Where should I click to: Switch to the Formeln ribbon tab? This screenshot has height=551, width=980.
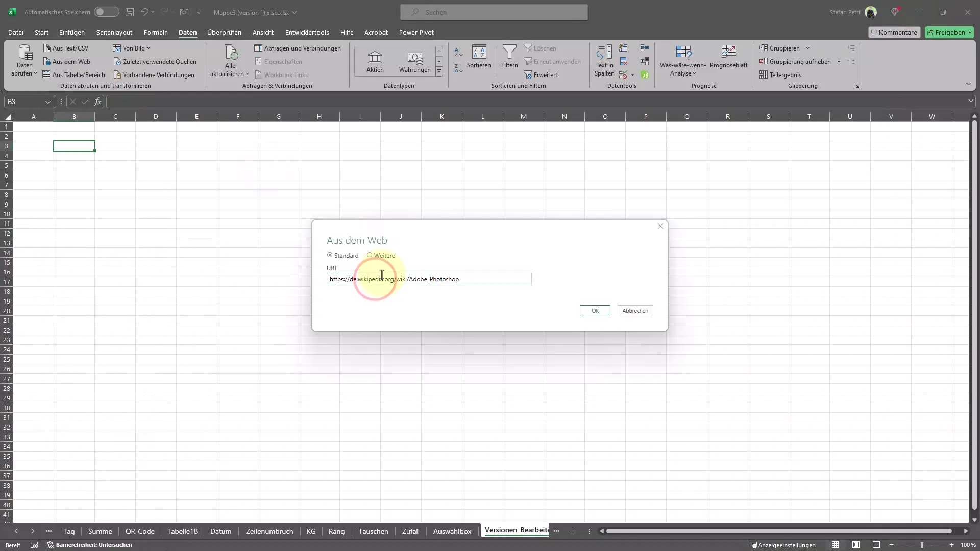pos(156,32)
